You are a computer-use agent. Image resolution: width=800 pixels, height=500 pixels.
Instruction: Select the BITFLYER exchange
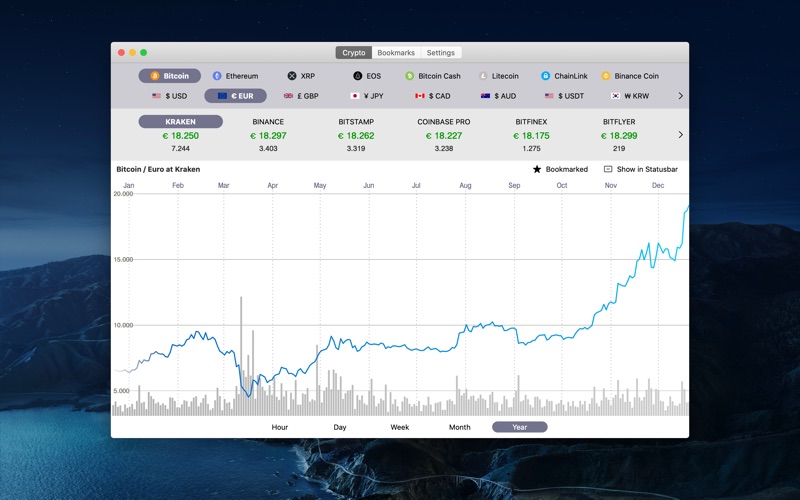[619, 122]
